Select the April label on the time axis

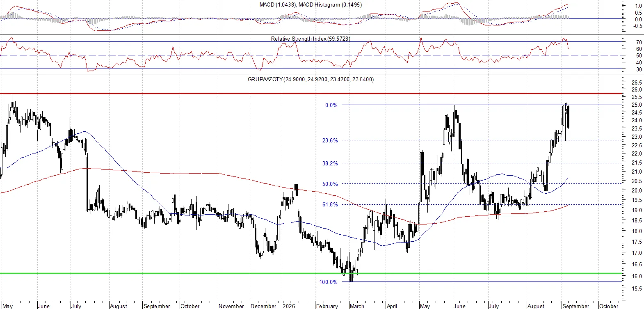[x=392, y=306]
